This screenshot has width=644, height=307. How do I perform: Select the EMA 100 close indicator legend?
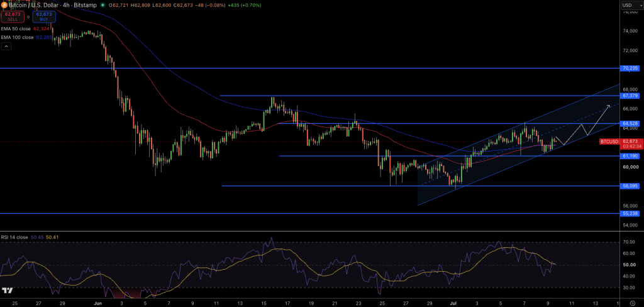coord(18,37)
